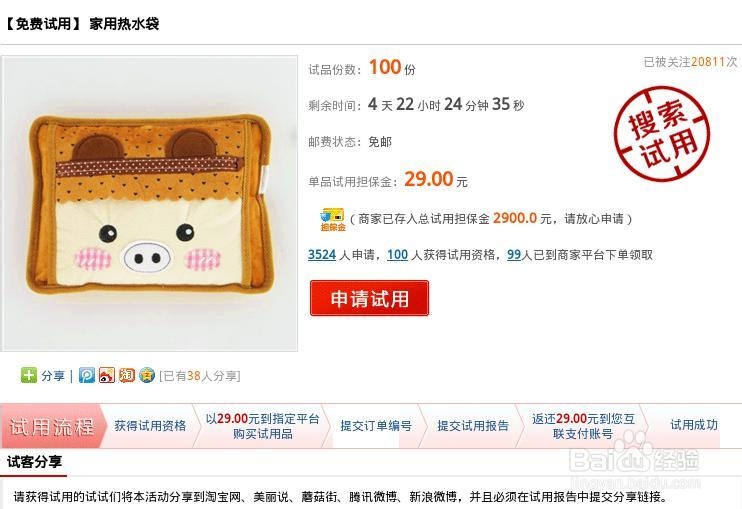Click the 提交订单编号 process step
This screenshot has width=742, height=509.
click(376, 426)
